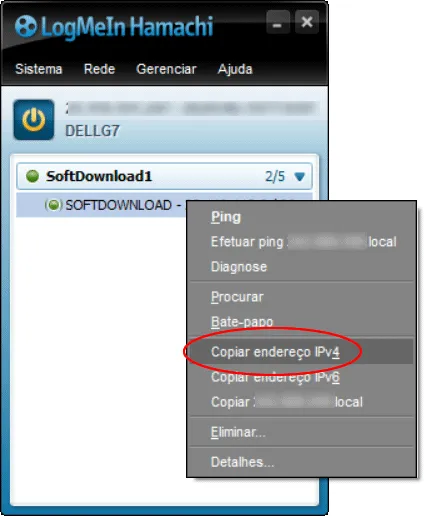Open the Gerenciar menu
Image resolution: width=424 pixels, height=516 pixels.
point(166,69)
